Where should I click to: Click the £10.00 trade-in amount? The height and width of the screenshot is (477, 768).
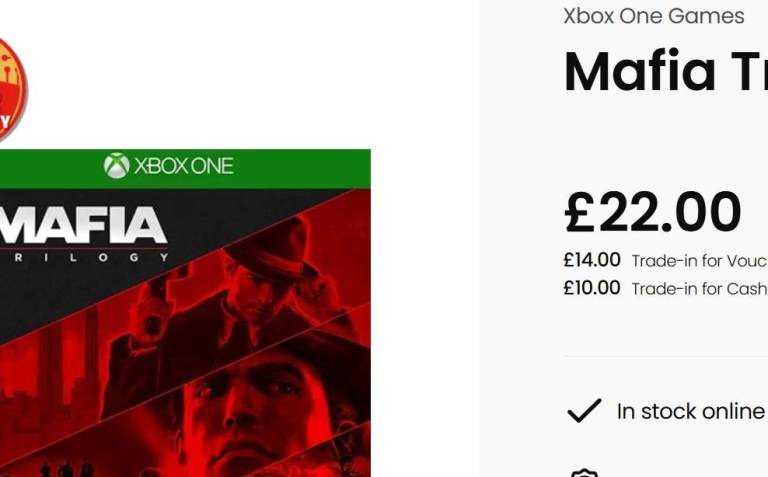pyautogui.click(x=592, y=288)
